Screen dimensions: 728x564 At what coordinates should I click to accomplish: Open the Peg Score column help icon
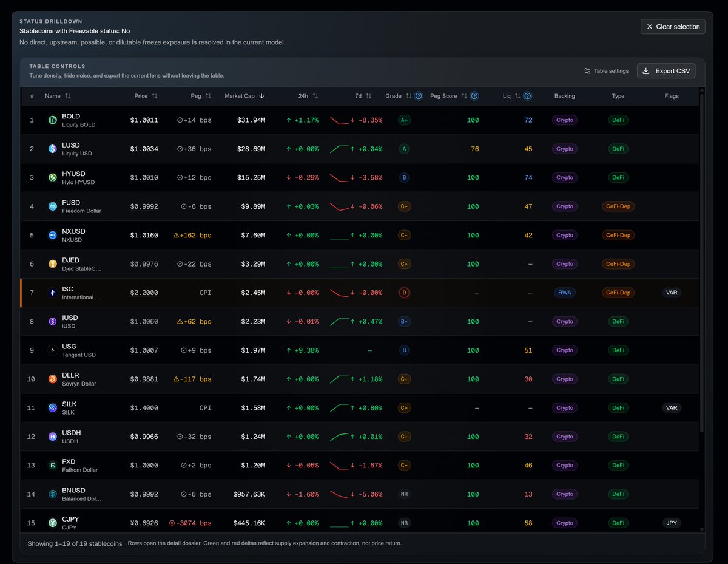click(x=474, y=96)
